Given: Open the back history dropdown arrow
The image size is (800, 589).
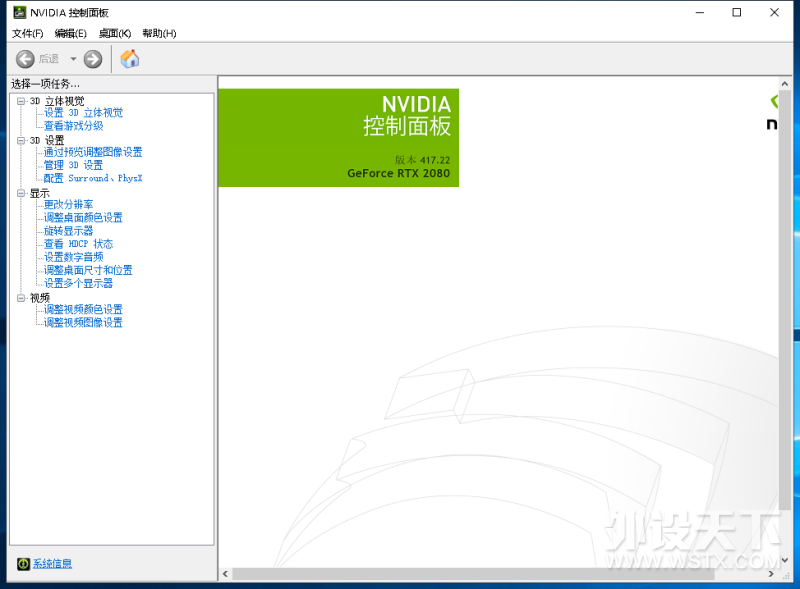Looking at the screenshot, I should 73,59.
